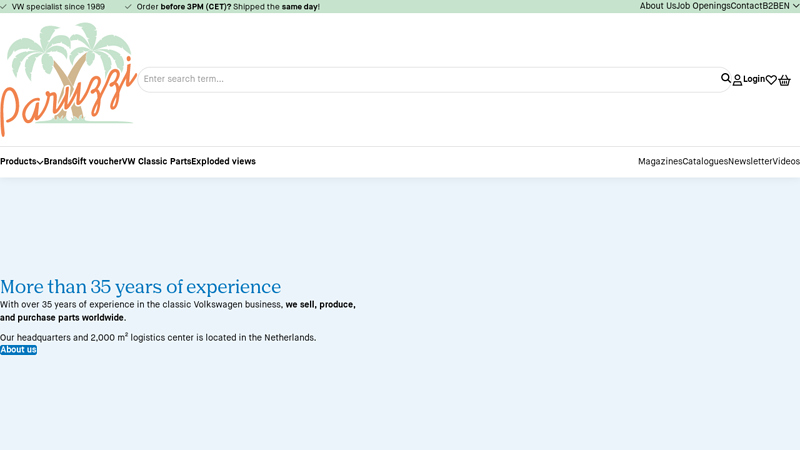
Task: Click the blue About us button
Action: coord(18,350)
